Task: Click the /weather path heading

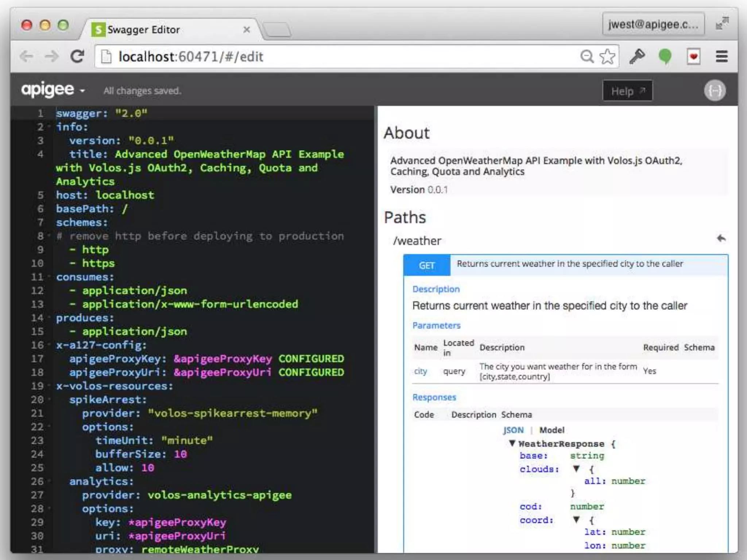Action: 417,241
